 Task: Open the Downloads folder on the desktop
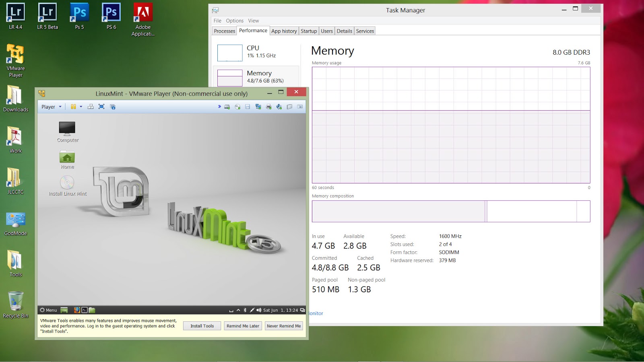[x=15, y=99]
